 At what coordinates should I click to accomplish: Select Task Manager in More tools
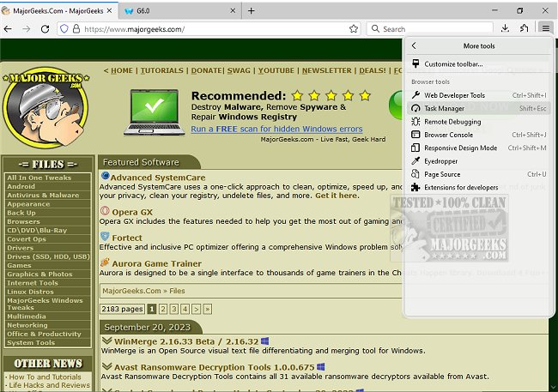[479, 108]
